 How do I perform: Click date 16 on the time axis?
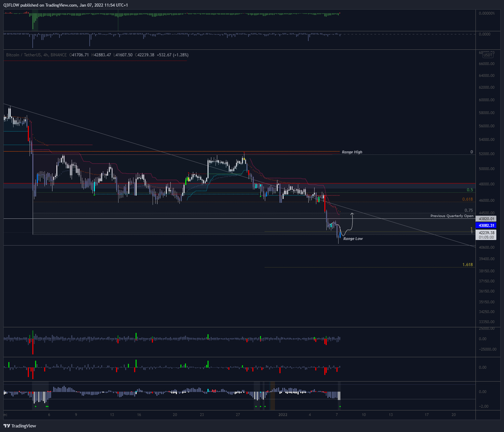click(x=139, y=414)
